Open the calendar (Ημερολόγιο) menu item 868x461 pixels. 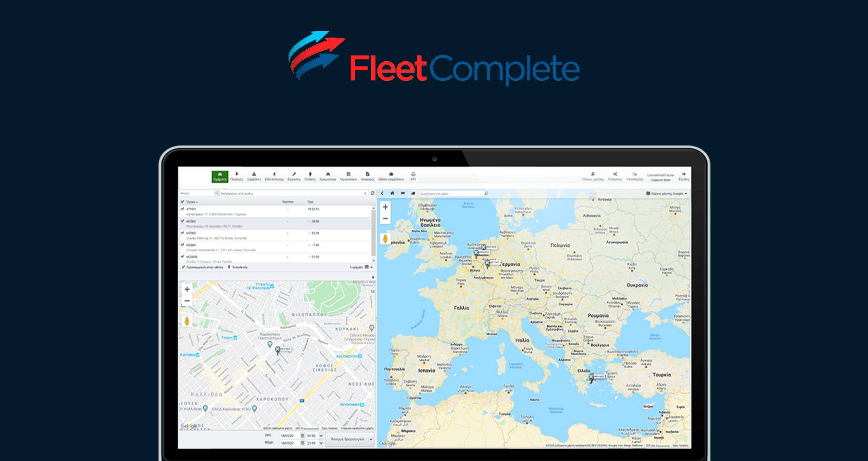pyautogui.click(x=348, y=176)
